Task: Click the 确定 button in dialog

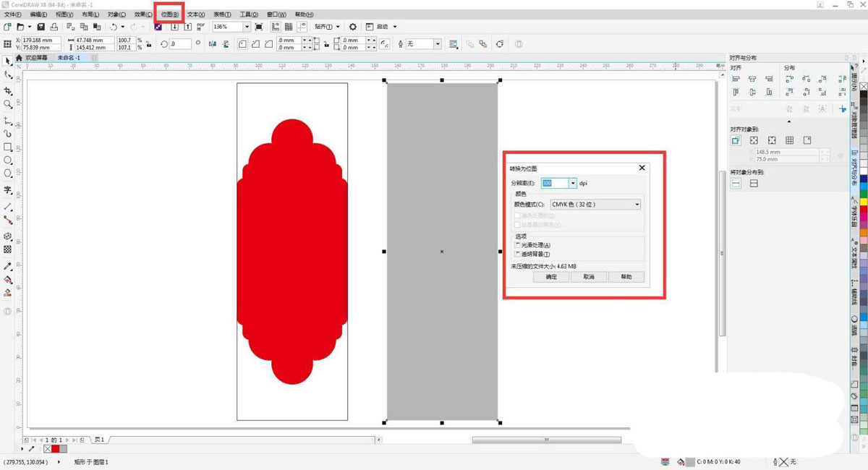Action: [x=551, y=277]
